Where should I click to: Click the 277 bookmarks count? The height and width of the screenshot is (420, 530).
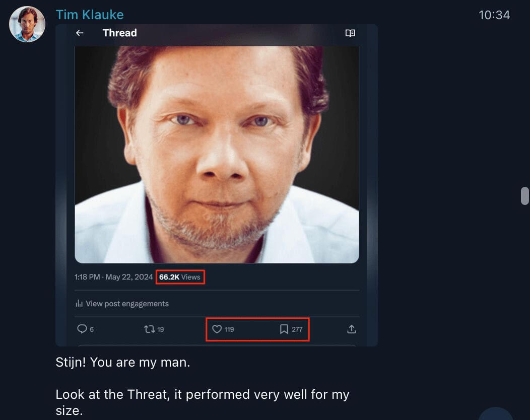point(297,329)
